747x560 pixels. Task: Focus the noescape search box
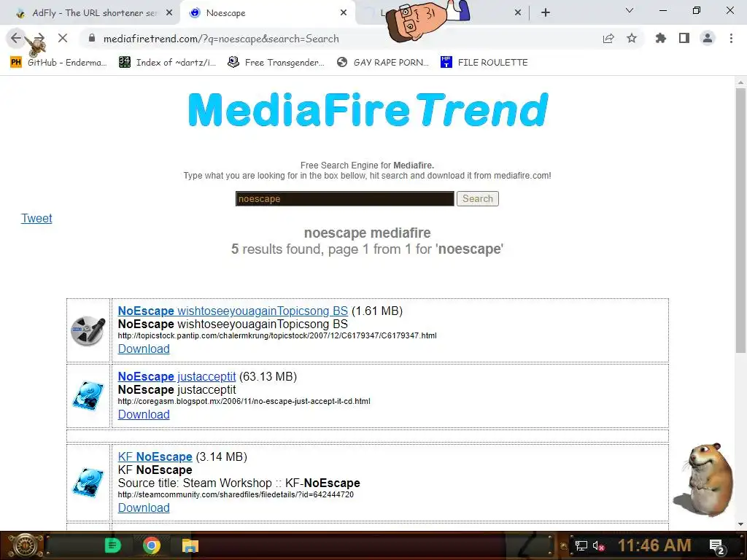344,198
